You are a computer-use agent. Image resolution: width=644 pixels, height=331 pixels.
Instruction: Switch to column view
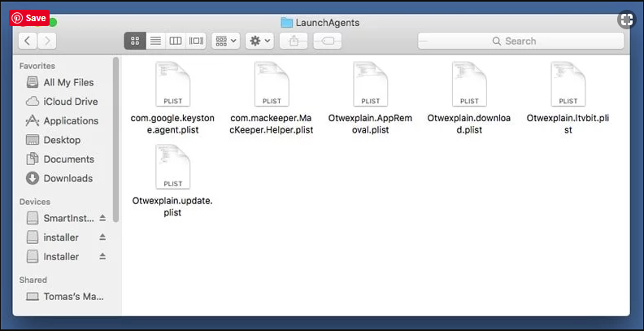[176, 41]
